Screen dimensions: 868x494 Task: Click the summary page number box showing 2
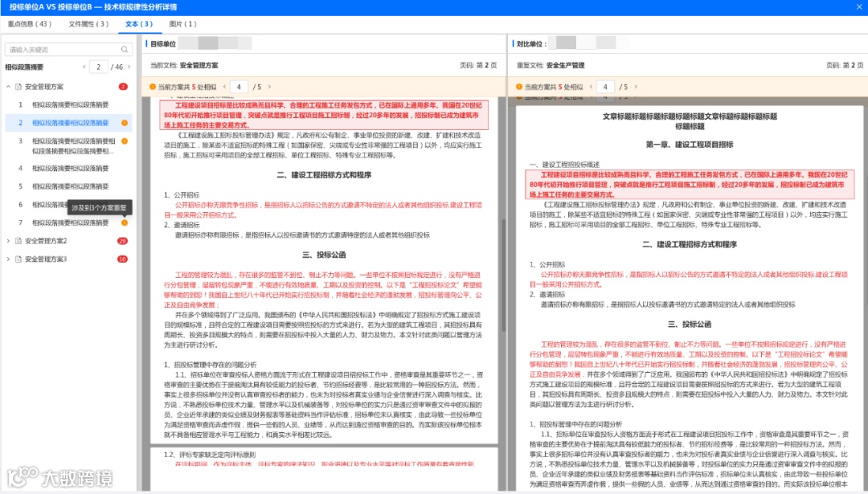(x=99, y=67)
